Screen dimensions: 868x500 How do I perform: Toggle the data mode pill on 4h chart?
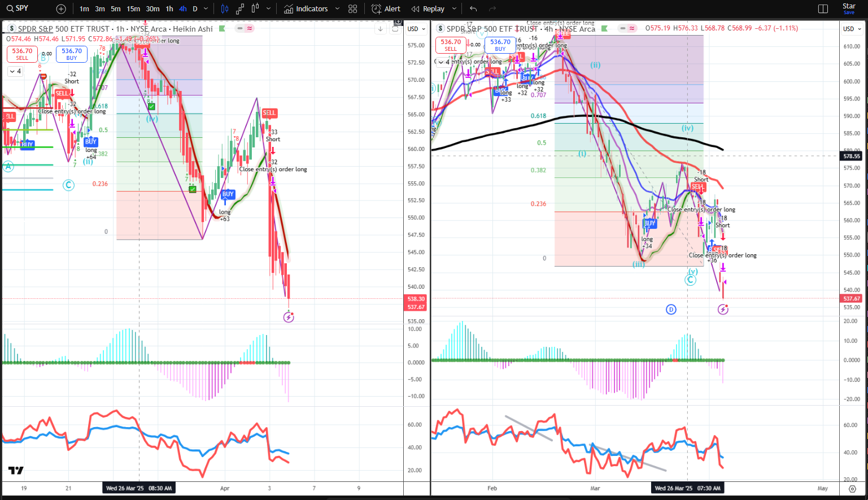pyautogui.click(x=627, y=28)
